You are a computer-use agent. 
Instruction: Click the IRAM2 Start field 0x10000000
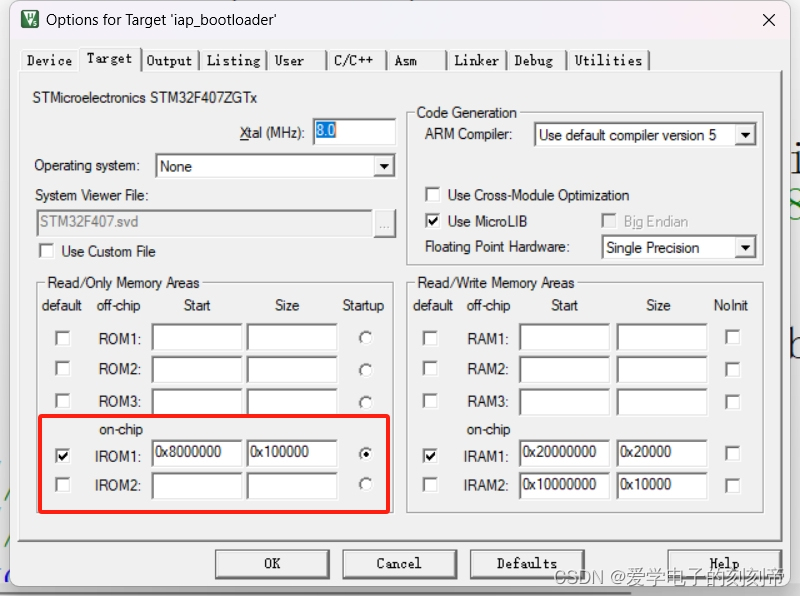tap(564, 485)
